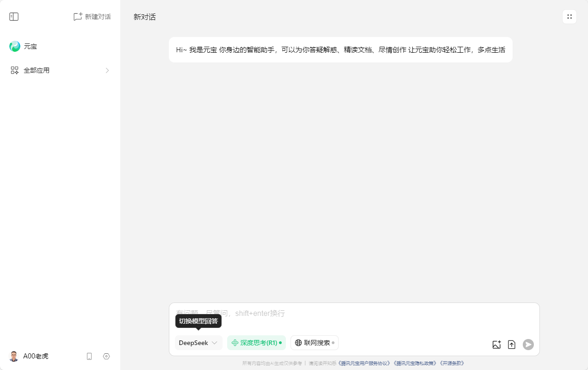Image resolution: width=588 pixels, height=370 pixels.
Task: Add an image to the conversation
Action: (496, 345)
